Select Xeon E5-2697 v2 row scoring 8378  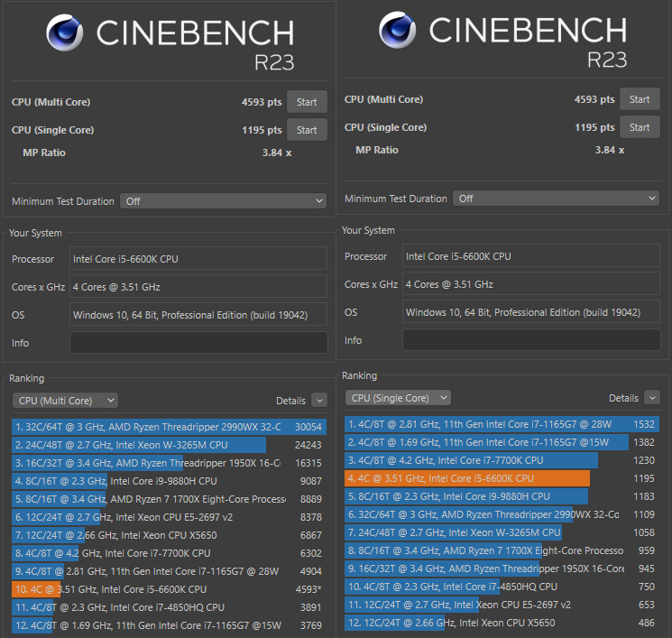169,517
